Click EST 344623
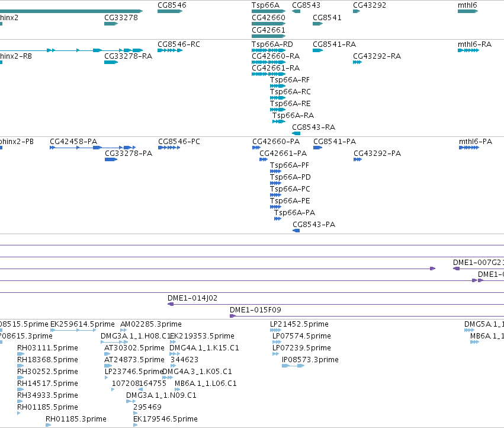The height and width of the screenshot is (428, 504). click(x=184, y=360)
